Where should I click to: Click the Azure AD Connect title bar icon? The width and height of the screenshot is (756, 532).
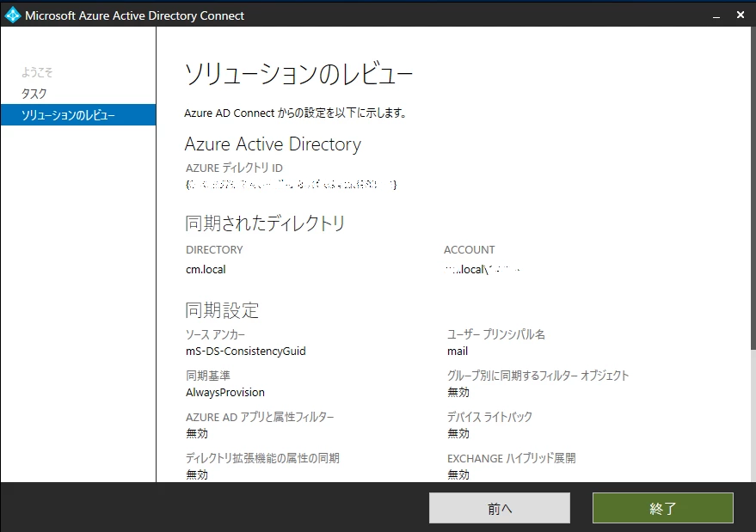point(13,15)
